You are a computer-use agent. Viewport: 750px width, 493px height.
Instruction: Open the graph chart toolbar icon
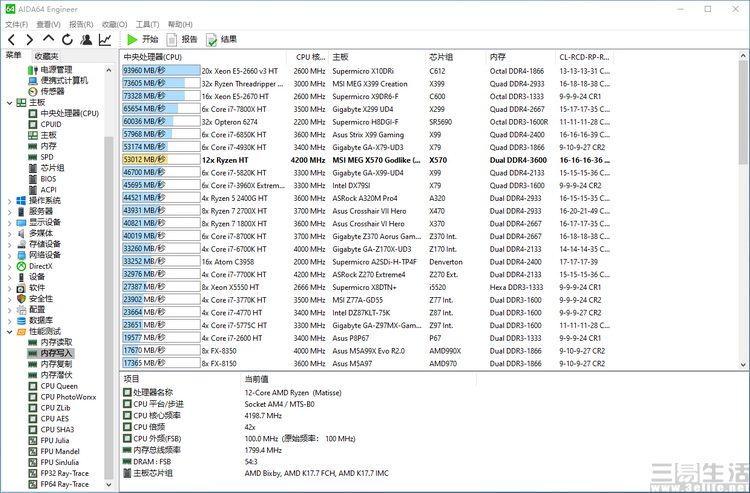coord(105,40)
